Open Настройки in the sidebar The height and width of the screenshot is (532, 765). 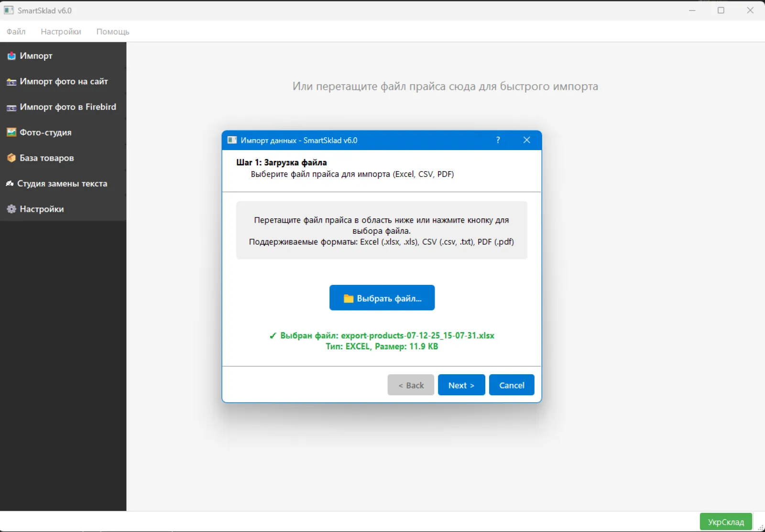click(x=63, y=209)
